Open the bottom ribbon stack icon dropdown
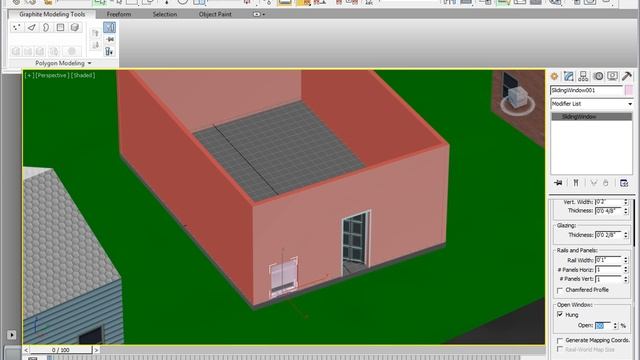This screenshot has width=640, height=360. click(109, 51)
